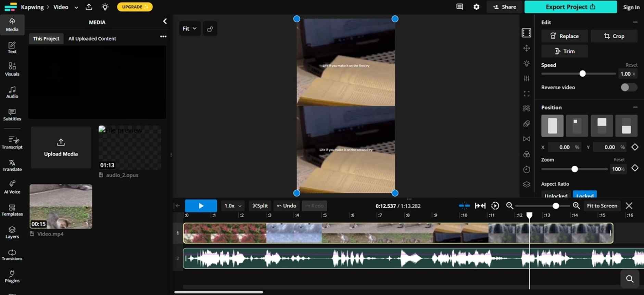Open the Layers sidebar panel

pos(12,232)
